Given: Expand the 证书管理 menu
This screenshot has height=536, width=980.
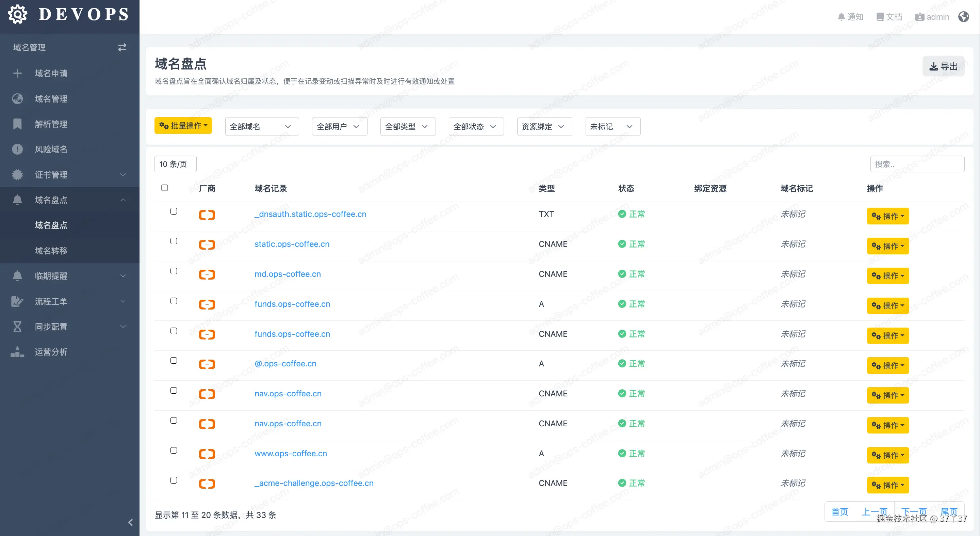Looking at the screenshot, I should pos(70,175).
